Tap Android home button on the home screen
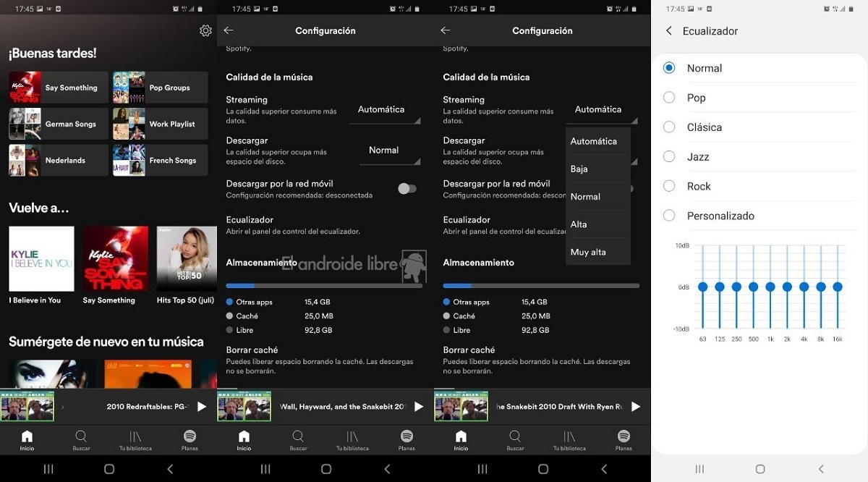This screenshot has width=868, height=482. point(109,469)
